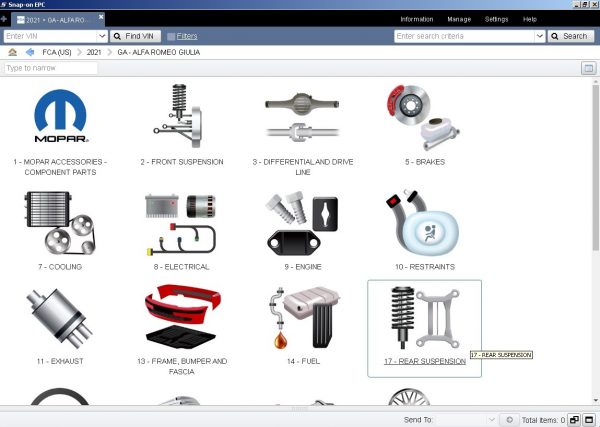Screen dimensions: 600x427
Task: Open the Brakes category icon
Action: (x=423, y=117)
